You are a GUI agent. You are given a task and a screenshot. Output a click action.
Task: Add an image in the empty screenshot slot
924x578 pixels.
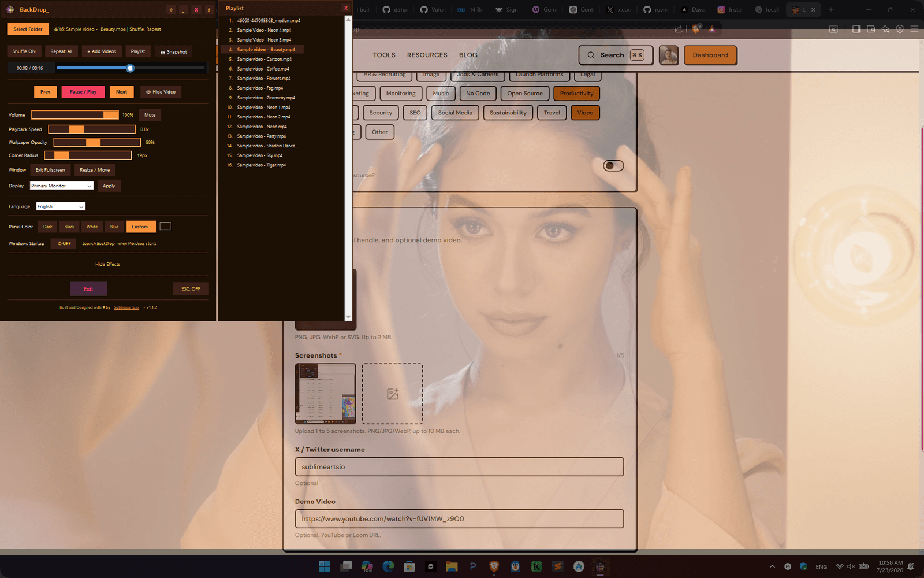392,394
